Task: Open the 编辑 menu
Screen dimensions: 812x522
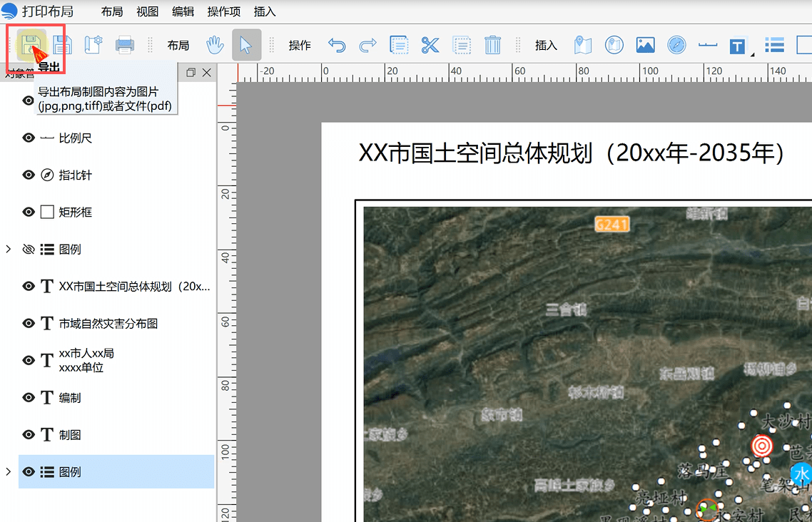Action: pyautogui.click(x=183, y=11)
